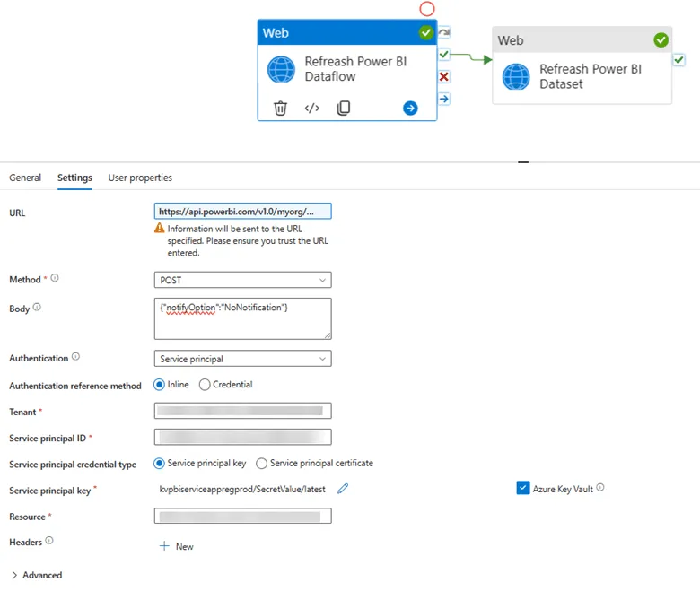
Task: Click the red breakpoint circle above Dataflow
Action: click(427, 8)
